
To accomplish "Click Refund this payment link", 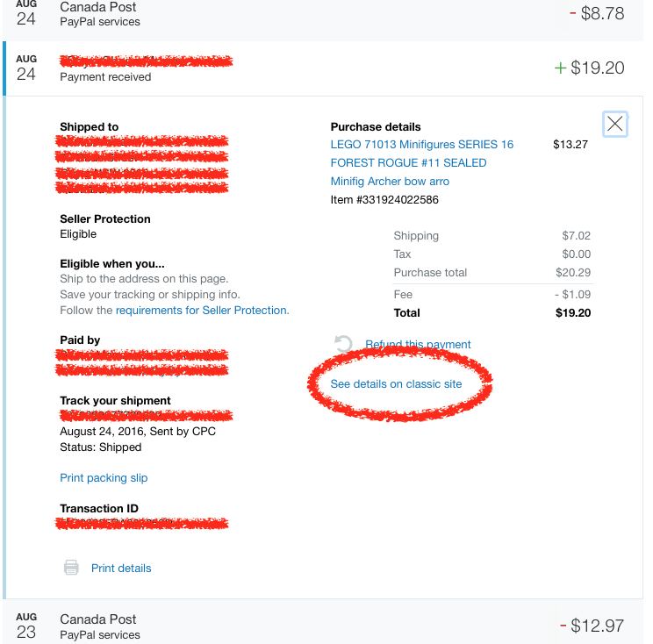I will (x=418, y=344).
